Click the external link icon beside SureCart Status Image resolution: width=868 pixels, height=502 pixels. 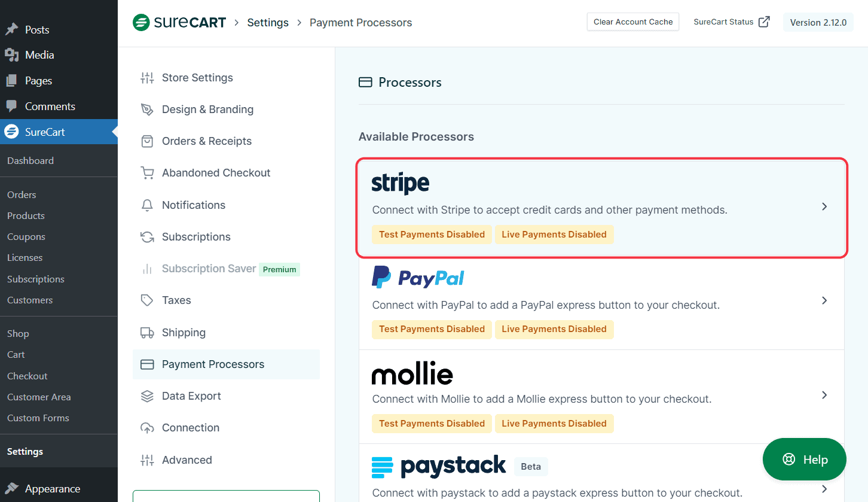pos(764,22)
